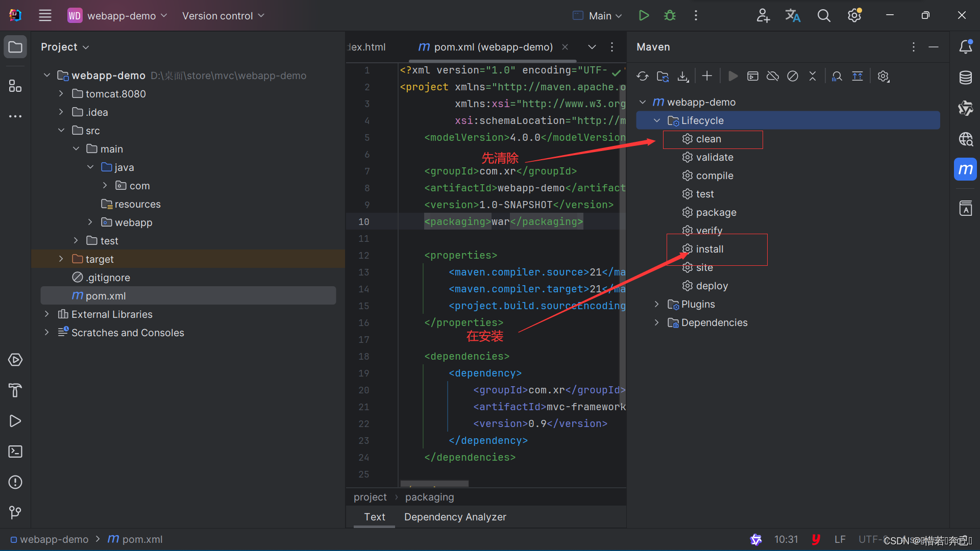Open the Maven tool window sidebar icon

965,169
